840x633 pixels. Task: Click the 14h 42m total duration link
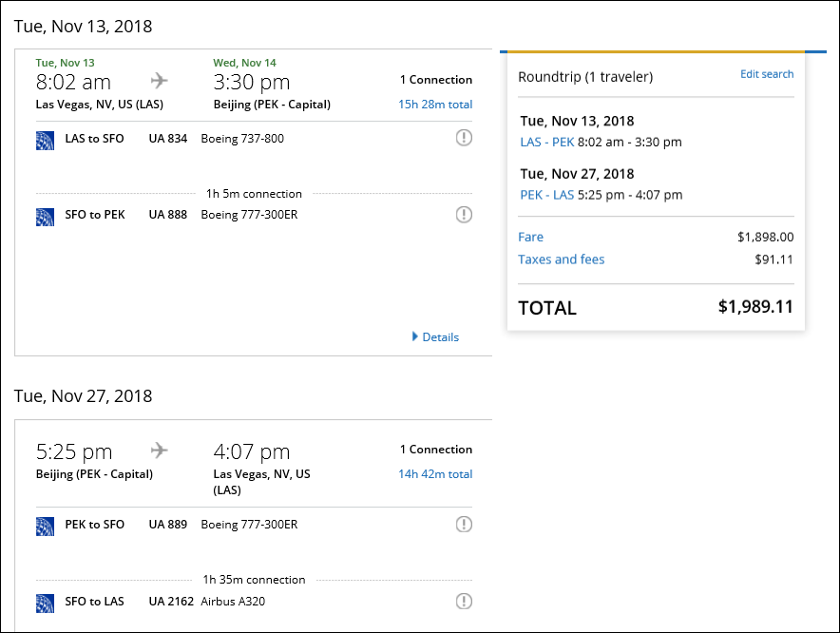pos(435,474)
